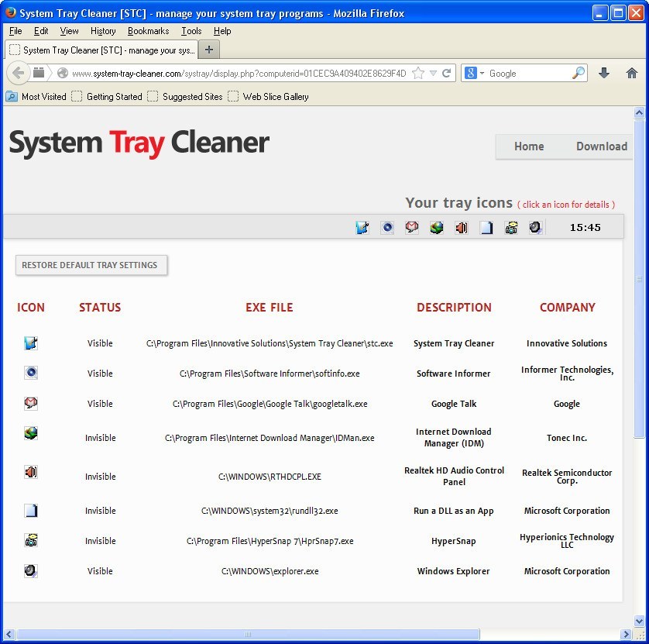Click the Software Informer icon in the tray preview
This screenshot has height=644, width=649.
386,227
